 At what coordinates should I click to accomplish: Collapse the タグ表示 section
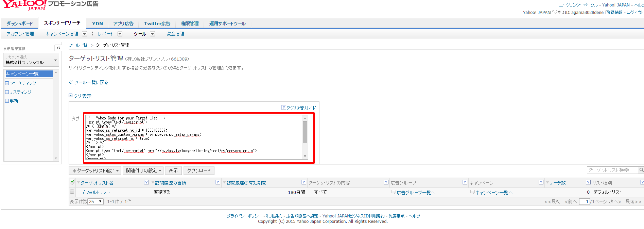click(x=71, y=96)
